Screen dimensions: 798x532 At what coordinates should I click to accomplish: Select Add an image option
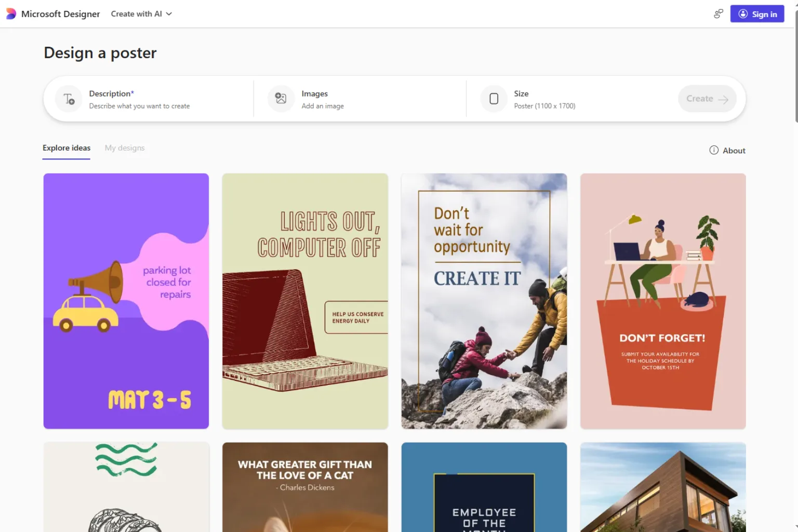click(323, 106)
